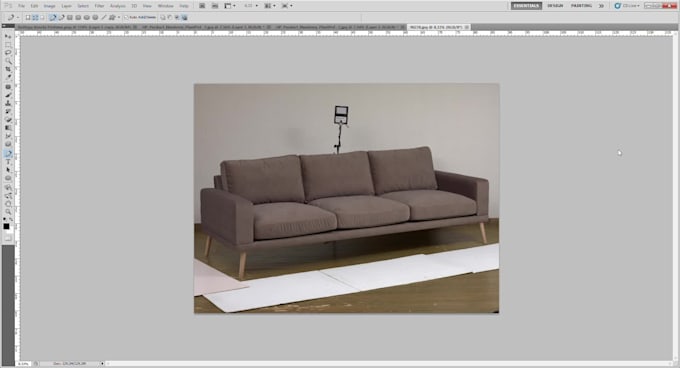Select the Path Selection tool

coord(8,170)
